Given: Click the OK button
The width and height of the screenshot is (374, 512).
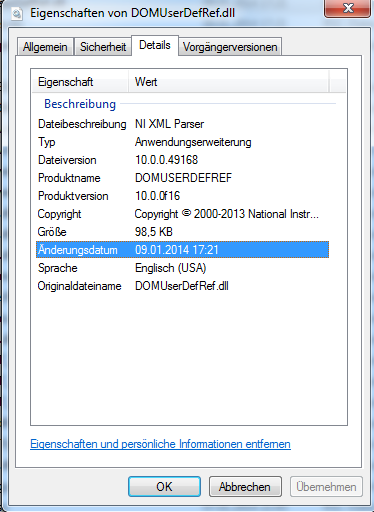Looking at the screenshot, I should click(x=164, y=487).
